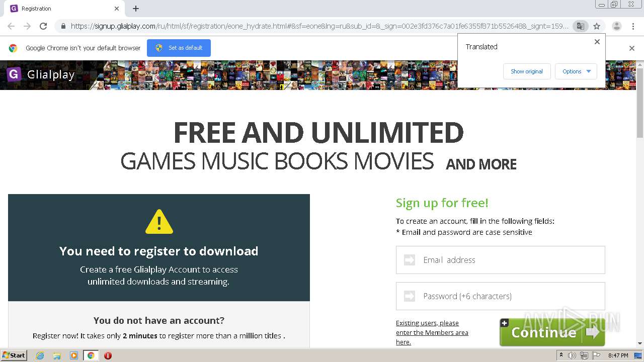This screenshot has height=362, width=644.
Task: Click 'You do not have an account?' text
Action: pos(159,320)
